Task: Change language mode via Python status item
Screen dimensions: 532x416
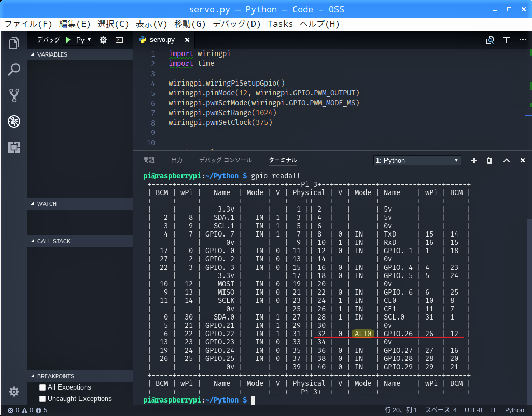Action: click(514, 410)
